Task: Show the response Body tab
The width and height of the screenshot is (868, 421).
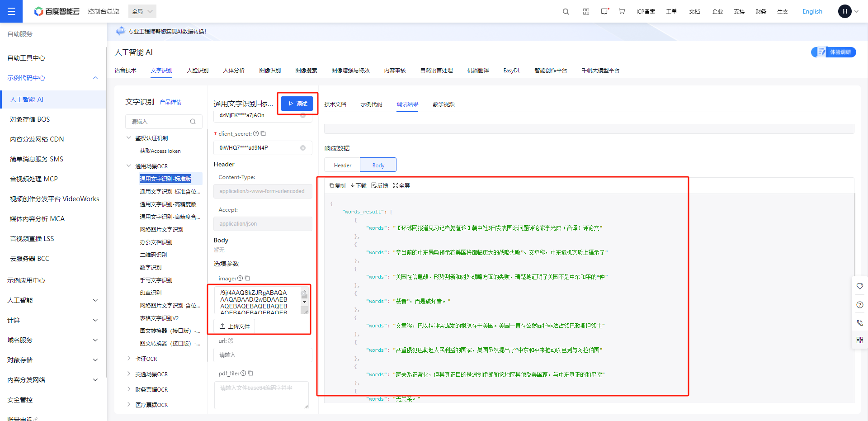Action: [378, 165]
